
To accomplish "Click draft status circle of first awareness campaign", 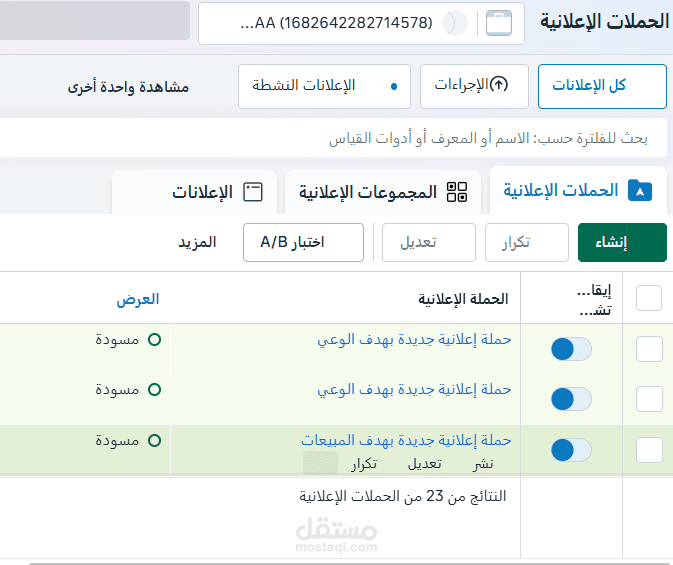I will (154, 340).
